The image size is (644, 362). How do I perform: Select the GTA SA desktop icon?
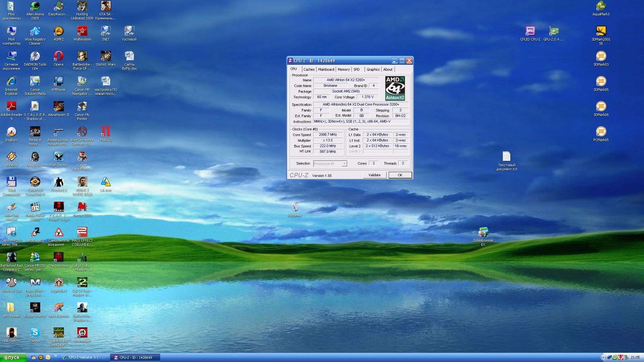tap(106, 10)
